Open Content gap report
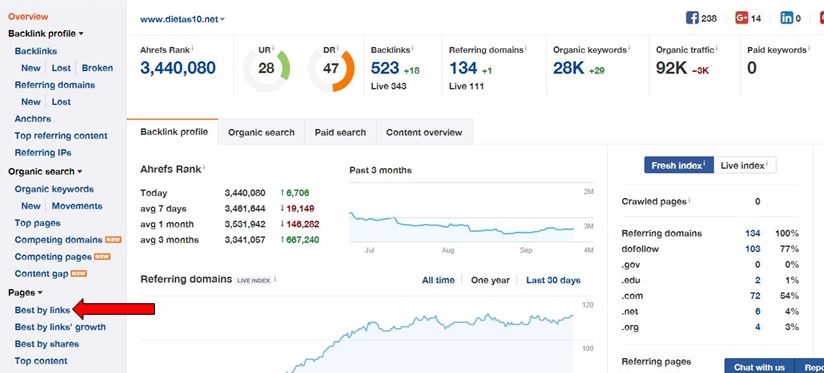The height and width of the screenshot is (373, 824). click(42, 274)
